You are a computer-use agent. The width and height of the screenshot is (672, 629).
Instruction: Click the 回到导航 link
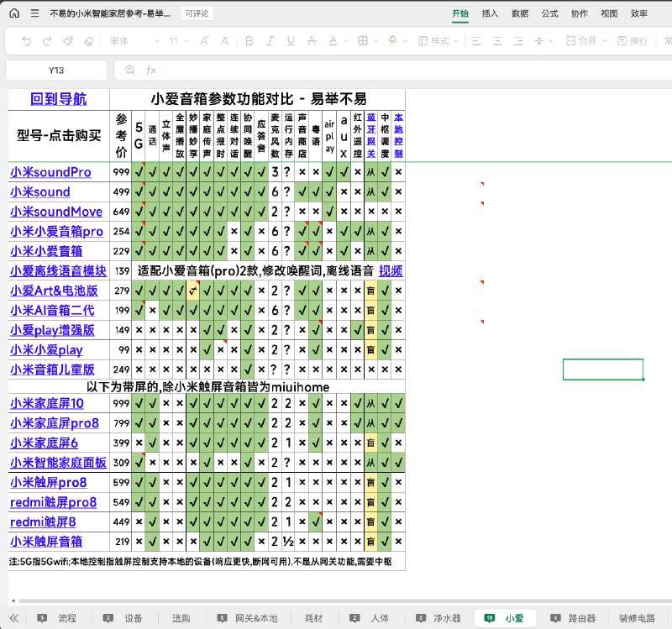tap(58, 99)
